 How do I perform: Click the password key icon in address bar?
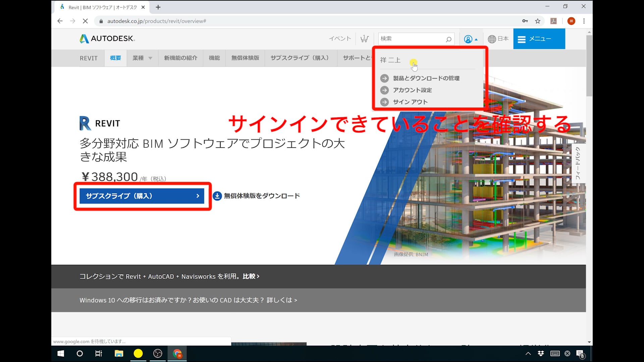click(525, 21)
